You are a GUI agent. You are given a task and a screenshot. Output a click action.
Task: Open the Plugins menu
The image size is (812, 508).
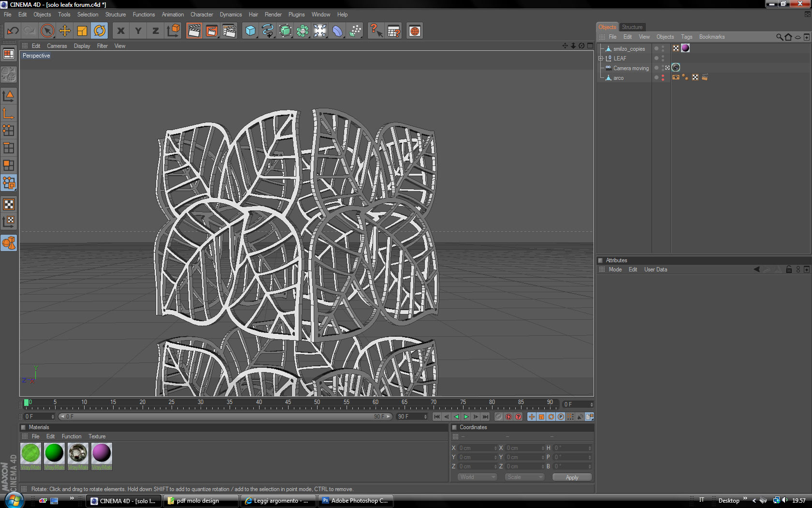tap(296, 15)
